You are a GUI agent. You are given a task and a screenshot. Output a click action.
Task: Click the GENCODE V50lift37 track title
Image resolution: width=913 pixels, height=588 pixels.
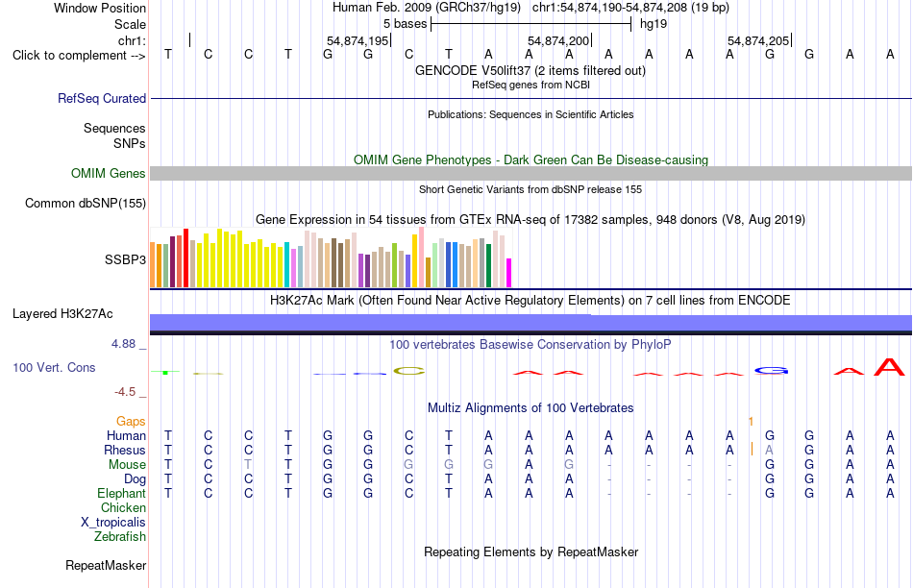coord(531,70)
